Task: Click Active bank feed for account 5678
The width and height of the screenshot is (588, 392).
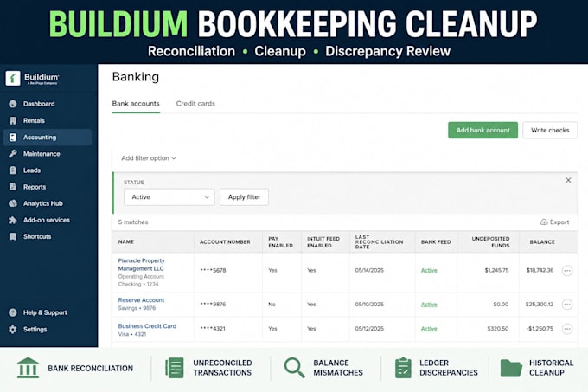Action: click(429, 271)
